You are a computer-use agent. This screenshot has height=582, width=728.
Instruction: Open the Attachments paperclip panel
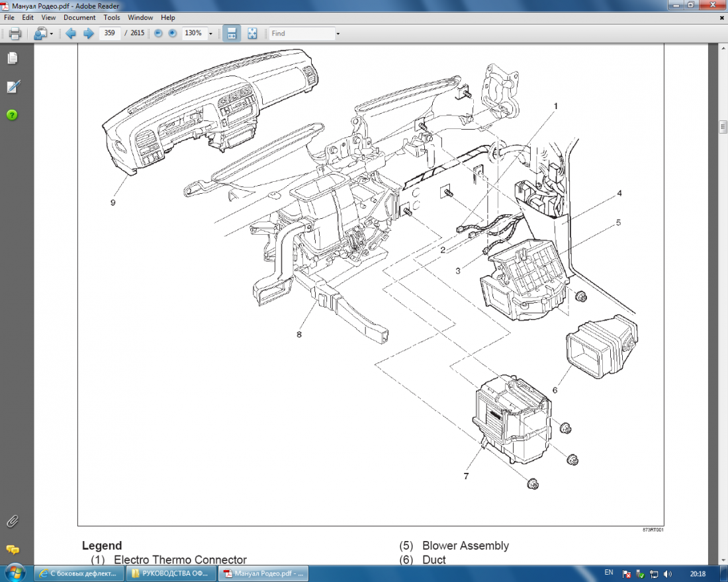coord(12,521)
